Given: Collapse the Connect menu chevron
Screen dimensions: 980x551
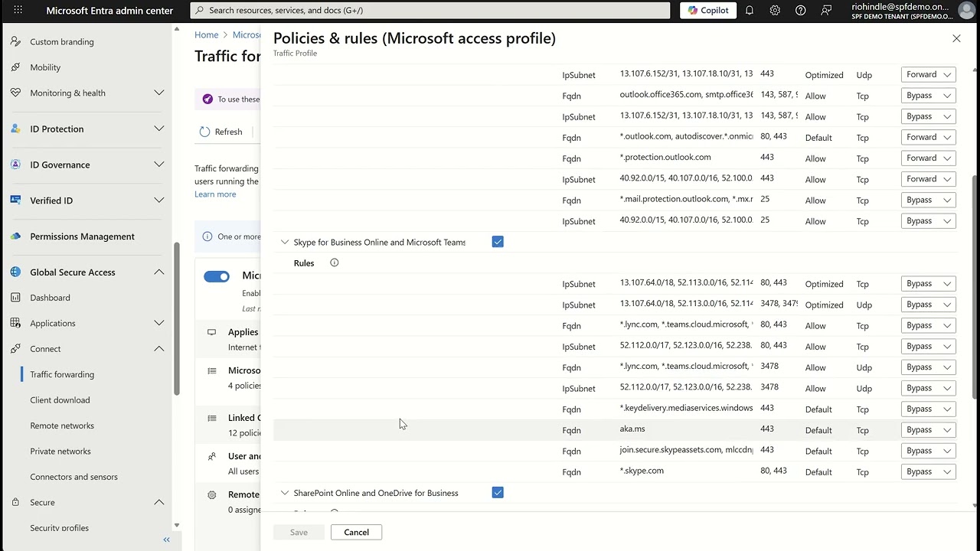Looking at the screenshot, I should click(x=159, y=349).
